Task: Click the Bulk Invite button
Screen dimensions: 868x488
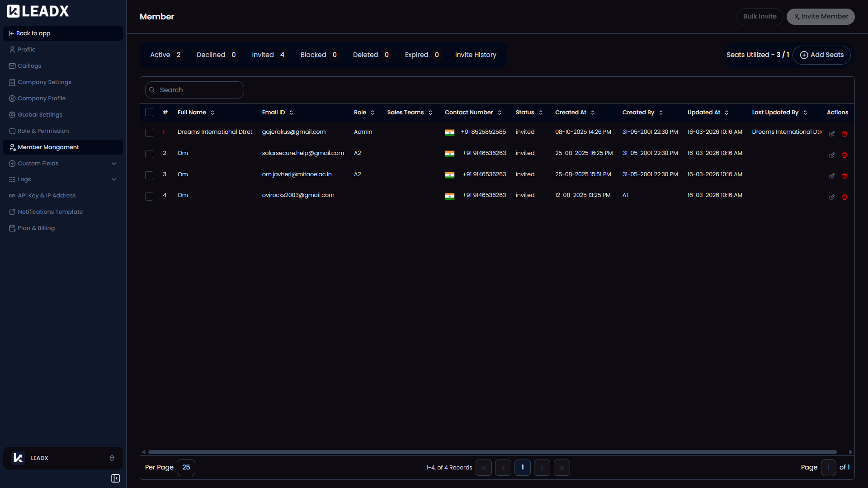Action: click(x=759, y=16)
